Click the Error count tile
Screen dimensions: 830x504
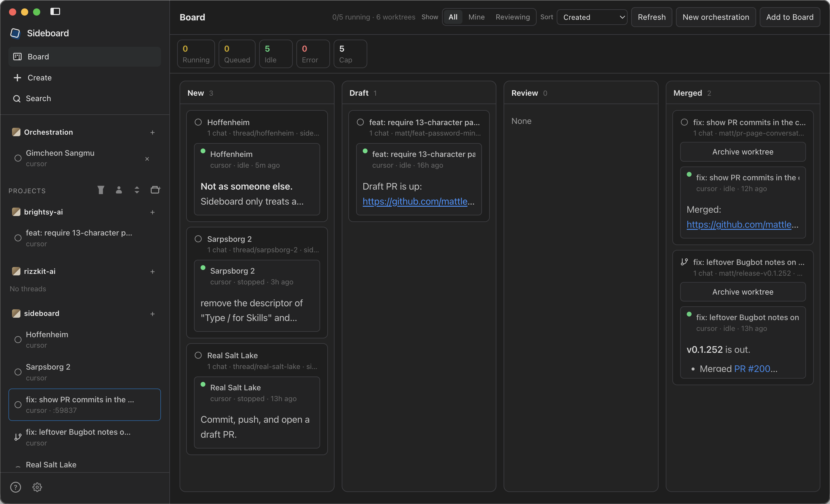click(313, 54)
